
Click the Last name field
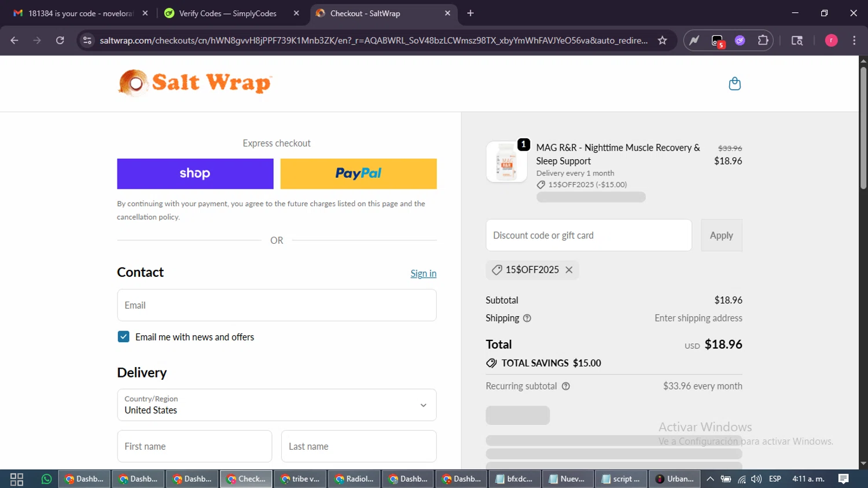pyautogui.click(x=359, y=446)
